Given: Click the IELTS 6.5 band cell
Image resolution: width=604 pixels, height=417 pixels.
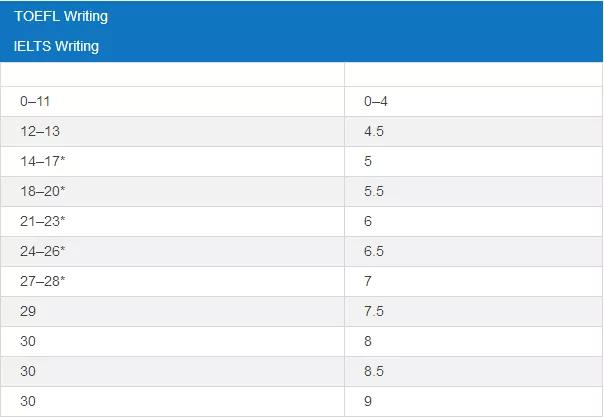Looking at the screenshot, I should click(x=375, y=251).
